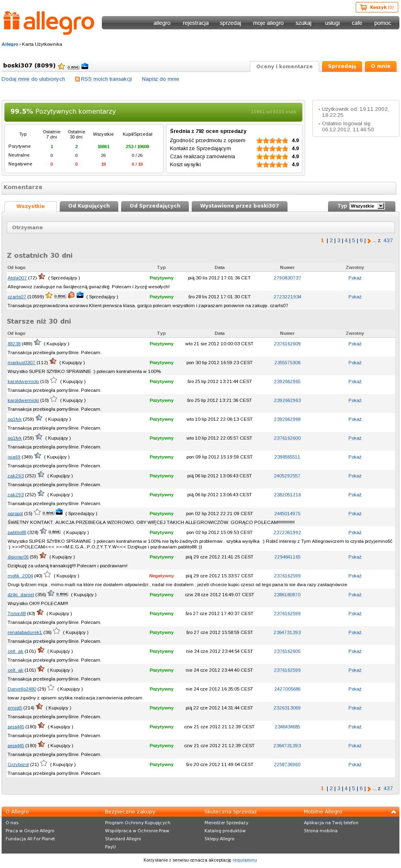Screen dimensions: 401x868
Task: Open the Typ Wszystkie dropdown
Action: [367, 206]
